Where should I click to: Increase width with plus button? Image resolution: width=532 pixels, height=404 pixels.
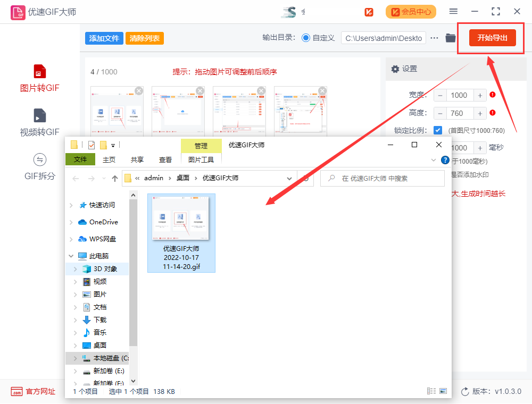[x=480, y=95]
